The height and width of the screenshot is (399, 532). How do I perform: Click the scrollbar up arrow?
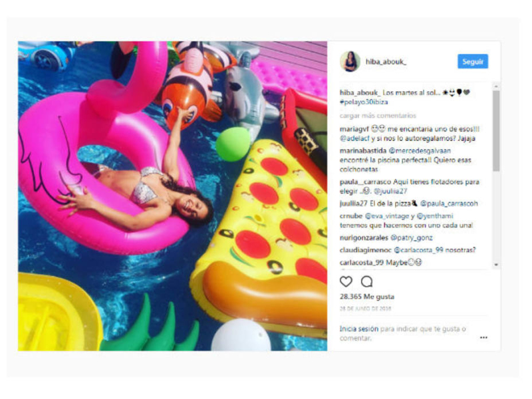[x=496, y=86]
